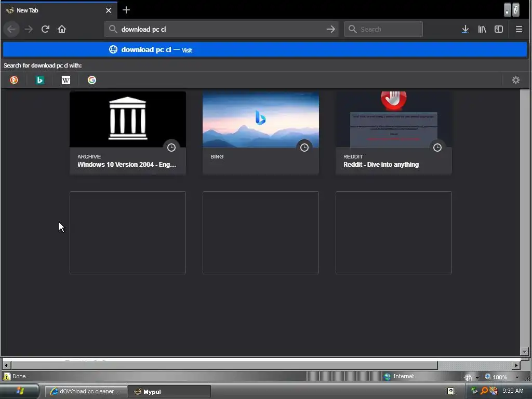Click horizontal scrollbar right arrow
532x399 pixels.
coord(516,365)
